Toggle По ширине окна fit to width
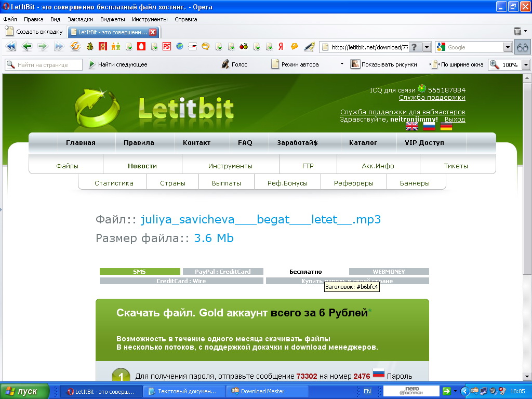 click(457, 64)
